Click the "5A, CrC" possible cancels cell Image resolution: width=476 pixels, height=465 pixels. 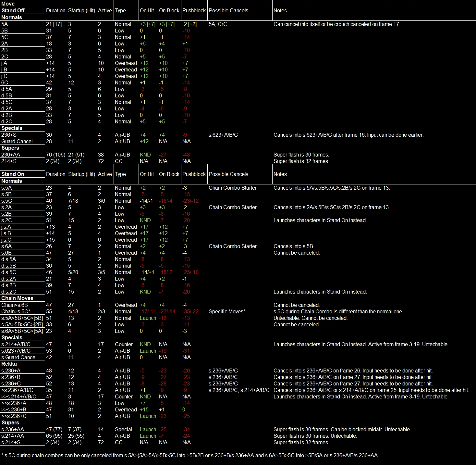point(218,24)
